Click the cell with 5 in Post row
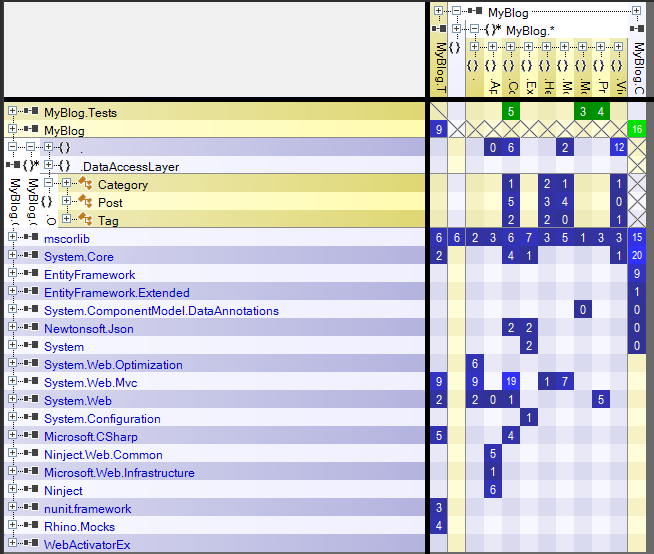This screenshot has width=654, height=554. pos(511,201)
